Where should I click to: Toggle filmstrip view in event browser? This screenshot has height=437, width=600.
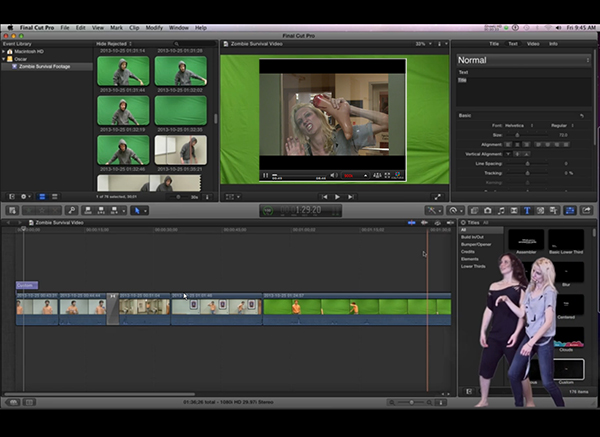[42, 197]
